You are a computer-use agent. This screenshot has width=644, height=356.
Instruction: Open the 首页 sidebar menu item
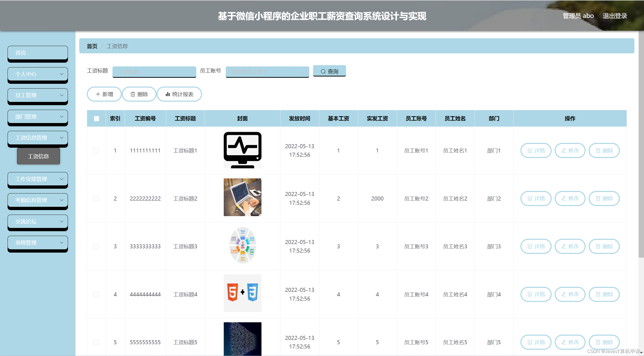pos(38,53)
